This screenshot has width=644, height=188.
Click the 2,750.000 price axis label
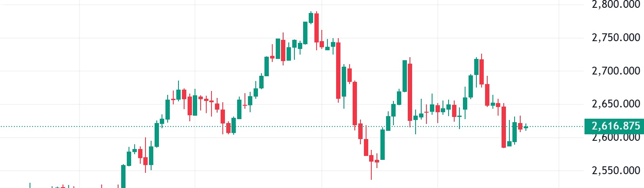click(616, 38)
